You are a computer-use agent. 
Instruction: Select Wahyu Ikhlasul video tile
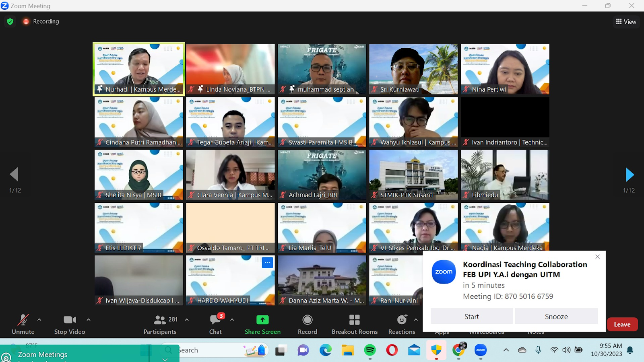click(x=413, y=122)
